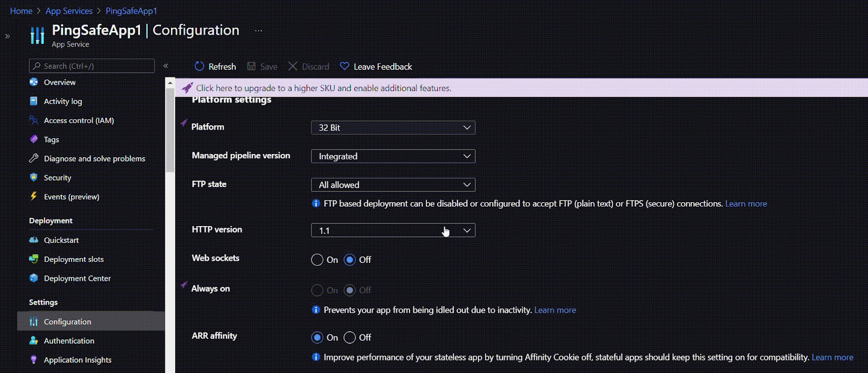Select Deployment slots menu item

[x=73, y=259]
